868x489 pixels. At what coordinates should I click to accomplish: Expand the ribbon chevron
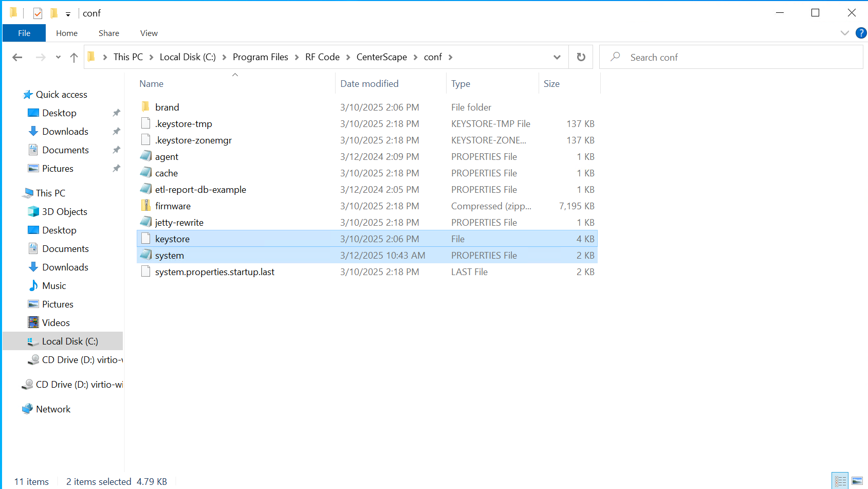pos(844,33)
